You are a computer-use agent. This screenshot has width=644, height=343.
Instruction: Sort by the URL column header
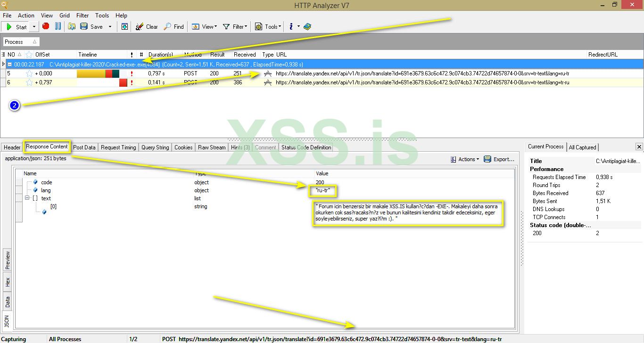pyautogui.click(x=281, y=55)
